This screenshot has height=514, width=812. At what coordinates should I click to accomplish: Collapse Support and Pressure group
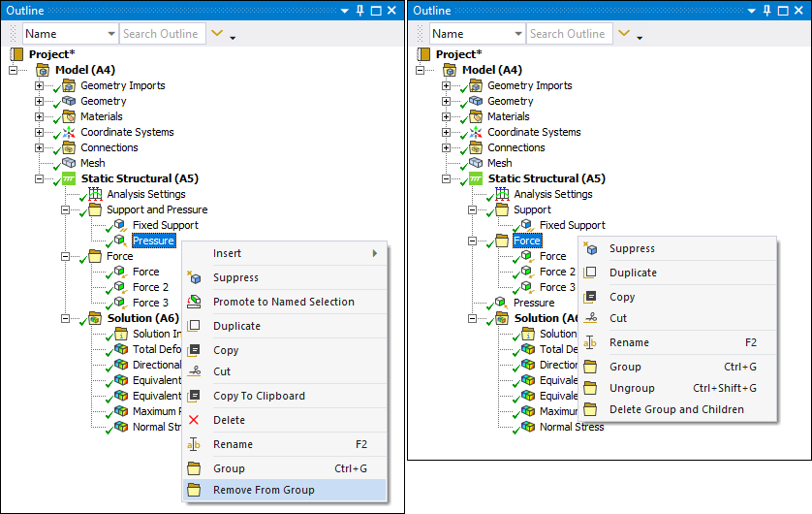pos(65,209)
